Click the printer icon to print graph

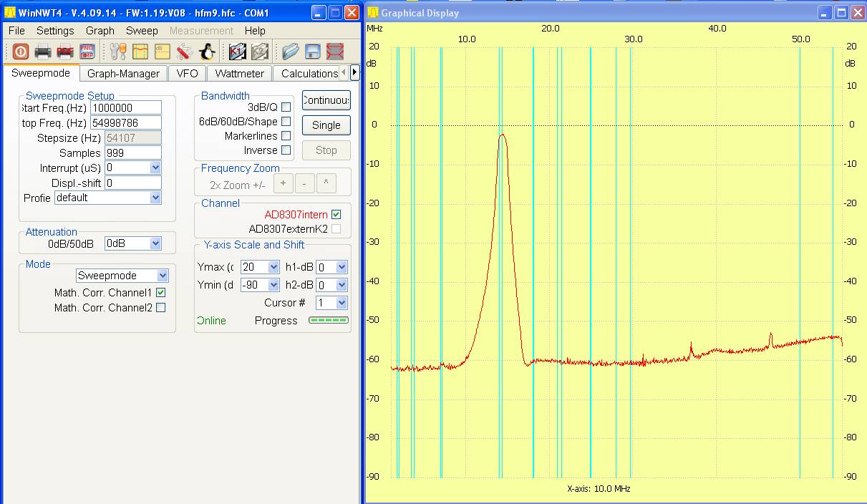click(43, 52)
